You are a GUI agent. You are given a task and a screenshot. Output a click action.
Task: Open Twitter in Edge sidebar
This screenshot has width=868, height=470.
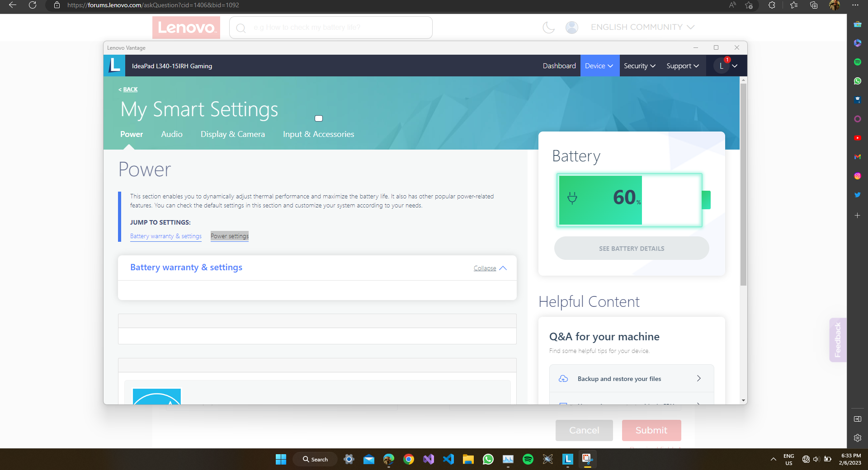[858, 195]
